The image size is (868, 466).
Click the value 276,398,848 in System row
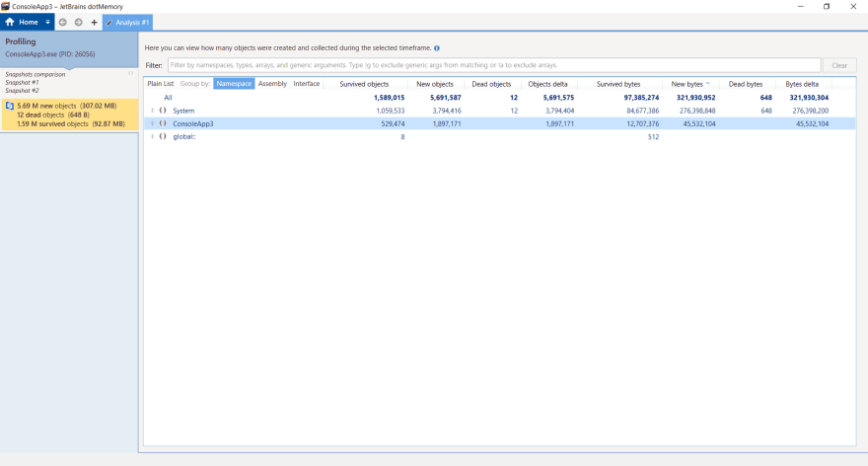(x=697, y=111)
